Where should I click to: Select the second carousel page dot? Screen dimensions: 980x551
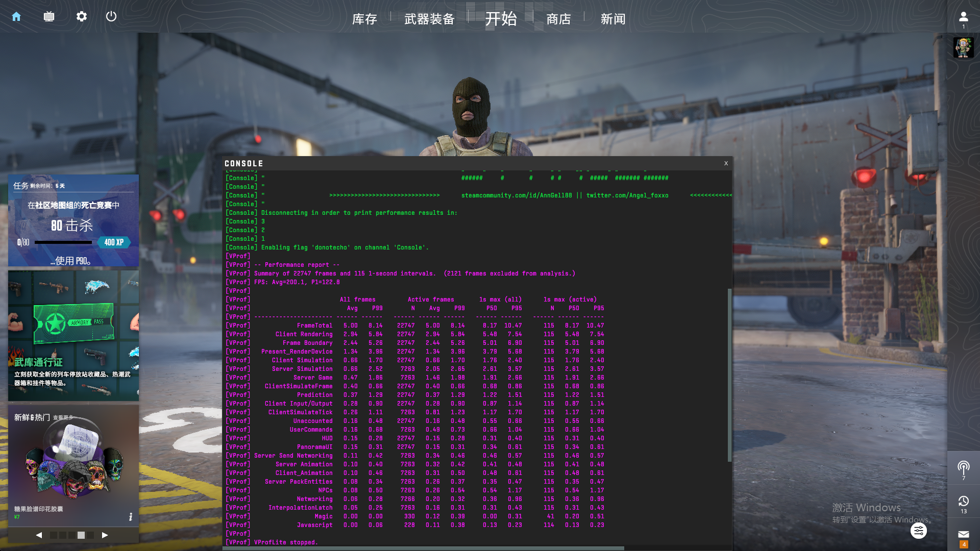point(63,535)
